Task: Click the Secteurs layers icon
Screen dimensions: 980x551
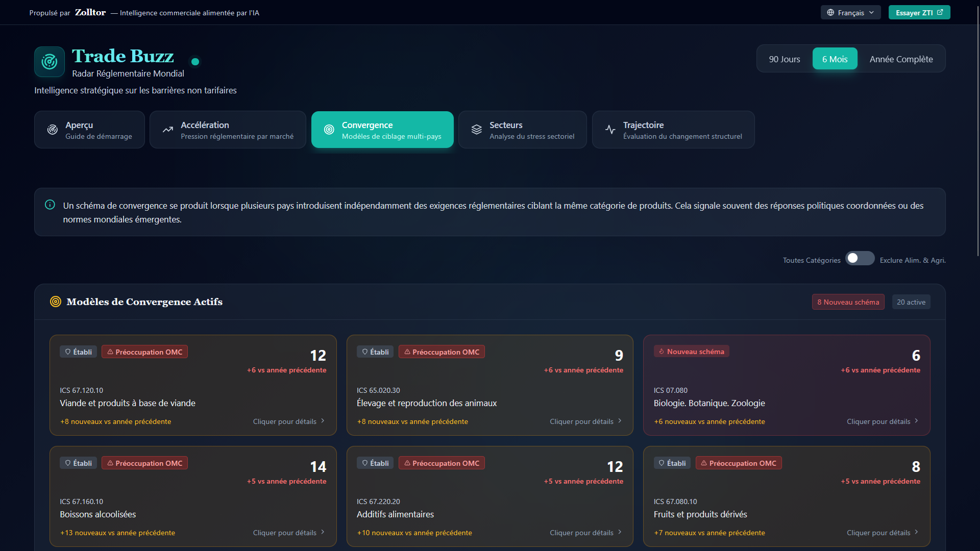Action: [x=476, y=129]
